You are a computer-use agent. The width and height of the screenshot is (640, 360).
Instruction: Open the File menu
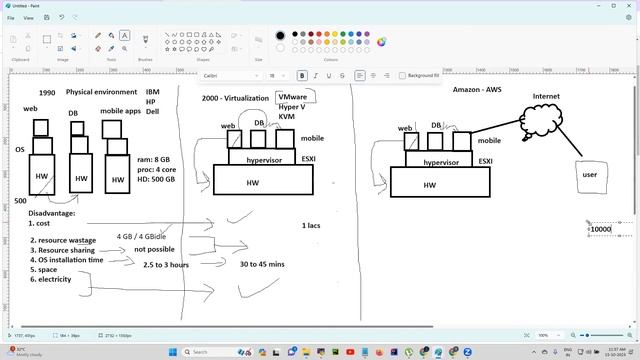[x=11, y=18]
